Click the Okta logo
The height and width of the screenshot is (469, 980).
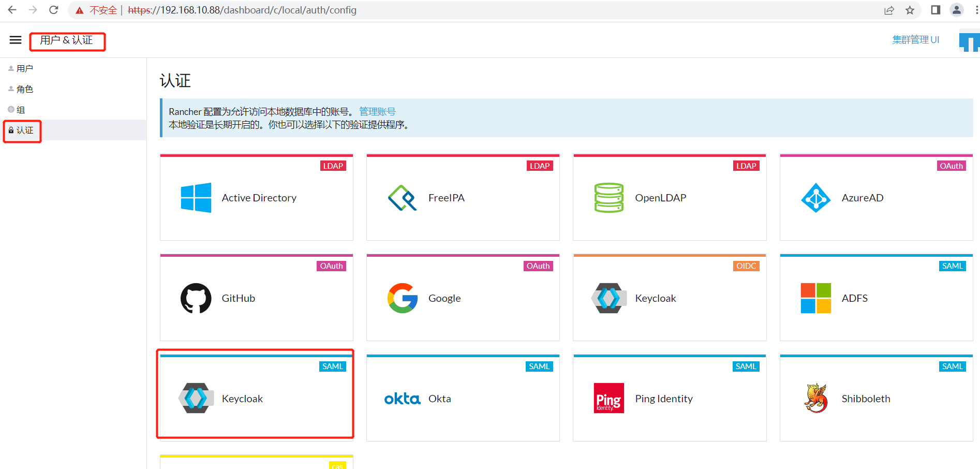(403, 399)
